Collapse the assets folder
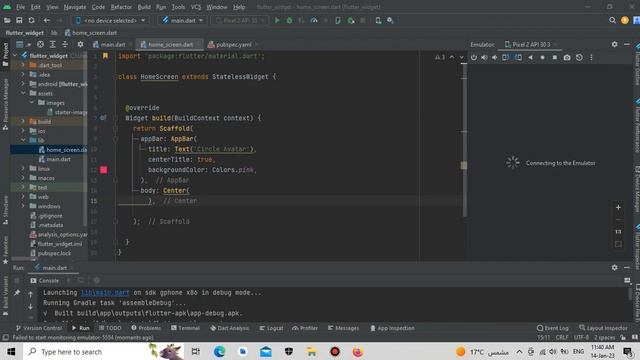Image resolution: width=640 pixels, height=360 pixels. (23, 93)
